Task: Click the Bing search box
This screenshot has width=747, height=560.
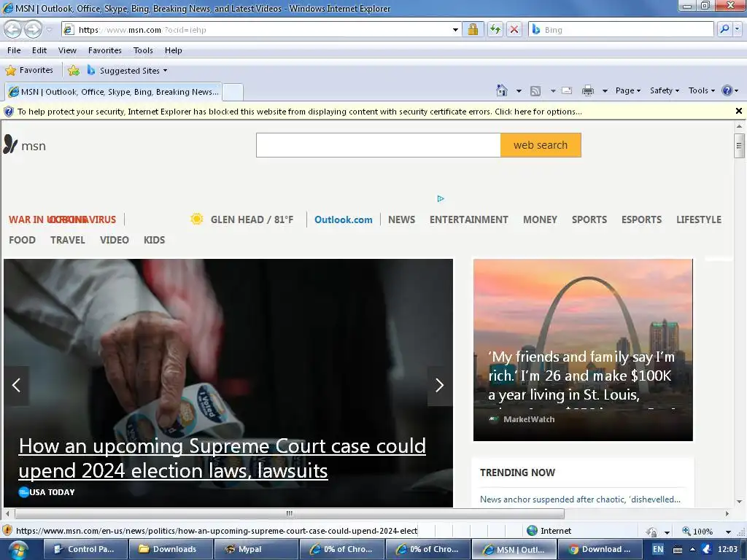Action: click(x=623, y=29)
